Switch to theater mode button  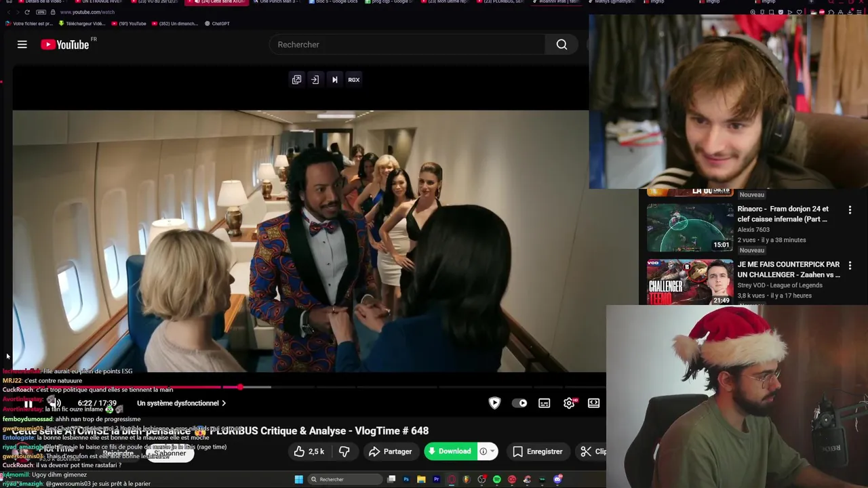tap(594, 403)
